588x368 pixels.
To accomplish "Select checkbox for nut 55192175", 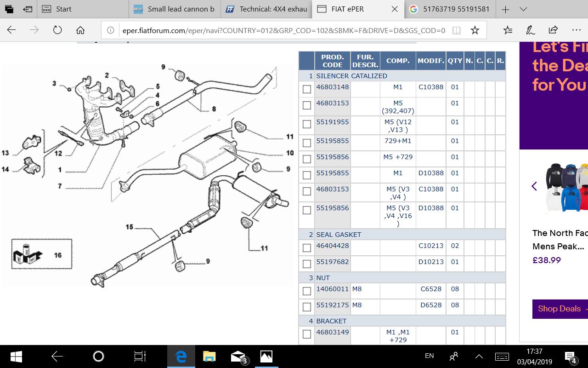I will pos(307,307).
